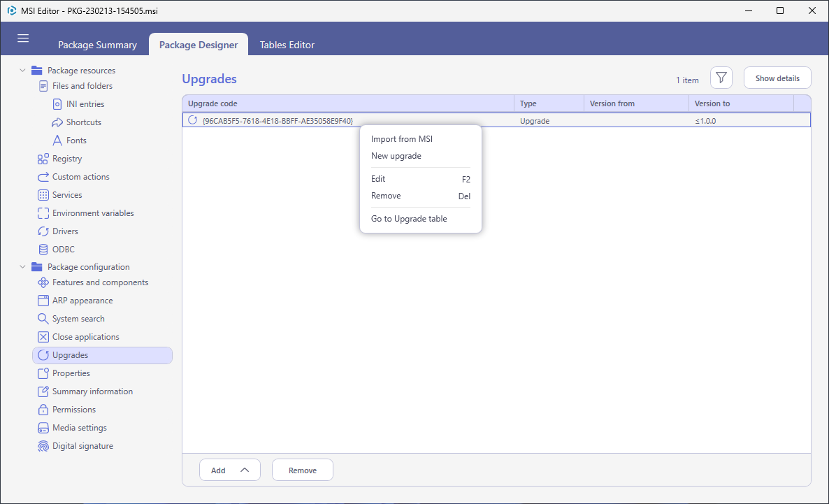Open the ODBC tree item label

(x=64, y=249)
